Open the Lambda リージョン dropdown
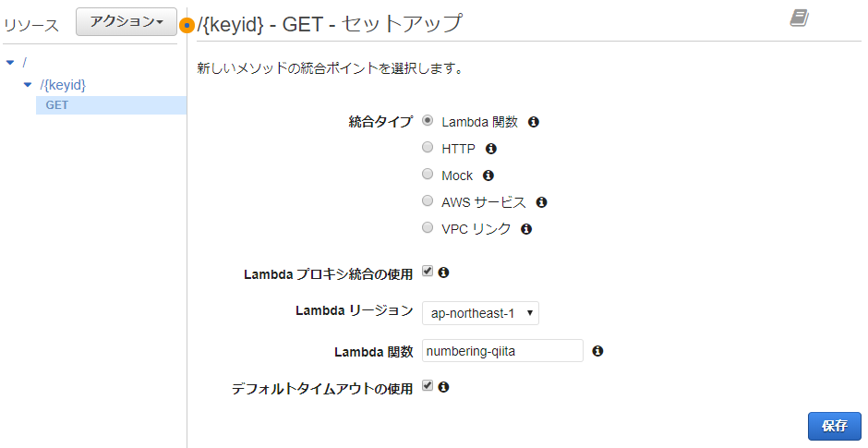Screen dimensions: 868x448 pyautogui.click(x=480, y=313)
